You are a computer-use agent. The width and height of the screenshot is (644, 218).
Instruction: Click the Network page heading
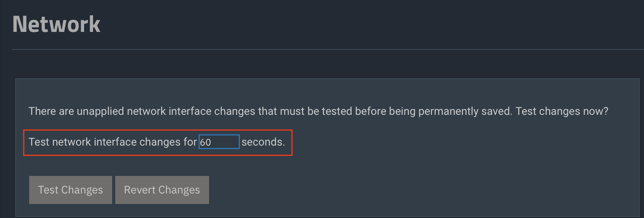pos(56,24)
